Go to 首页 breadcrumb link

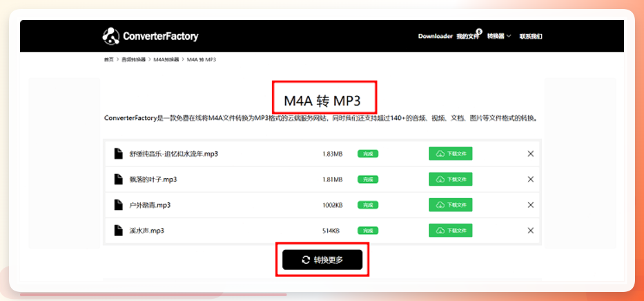point(108,59)
